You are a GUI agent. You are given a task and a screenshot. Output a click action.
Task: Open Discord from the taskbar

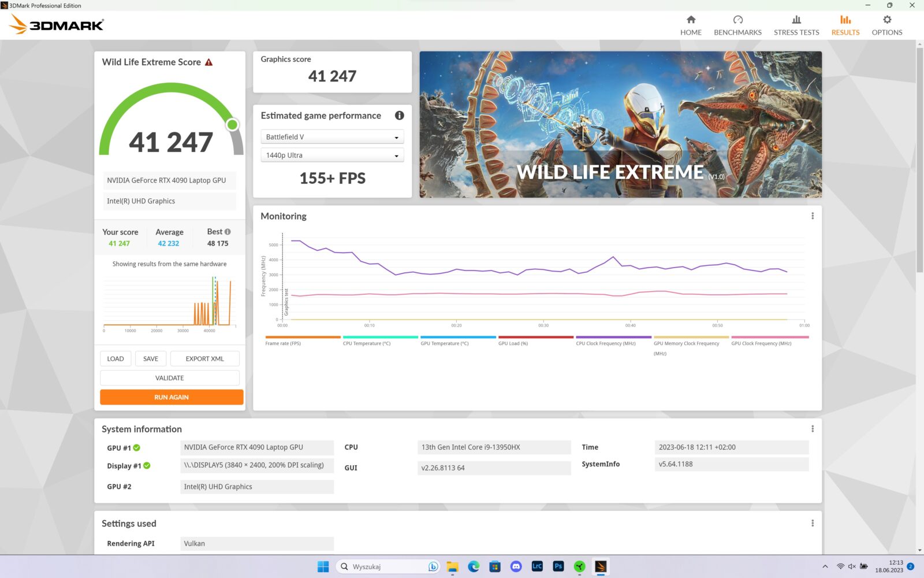[x=516, y=566]
